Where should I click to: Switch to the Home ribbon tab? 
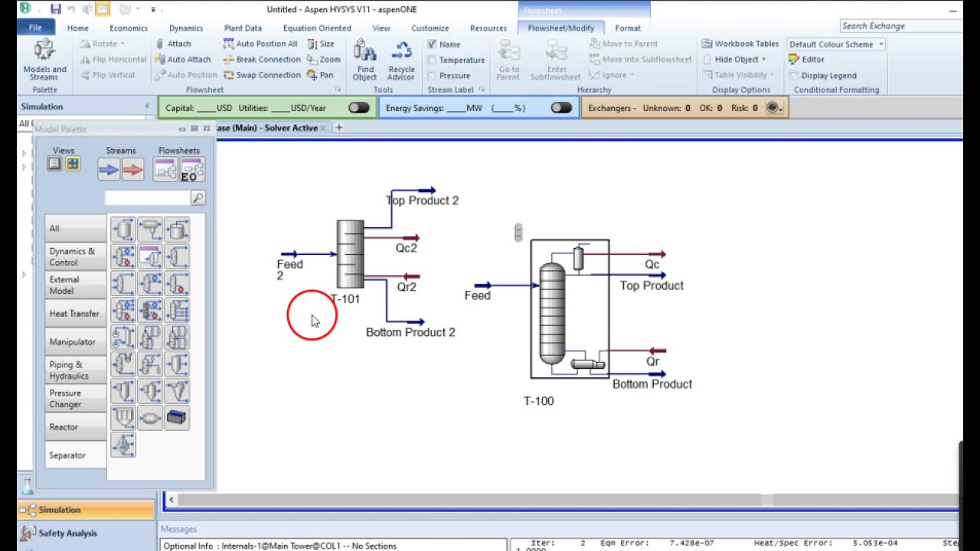(x=77, y=28)
